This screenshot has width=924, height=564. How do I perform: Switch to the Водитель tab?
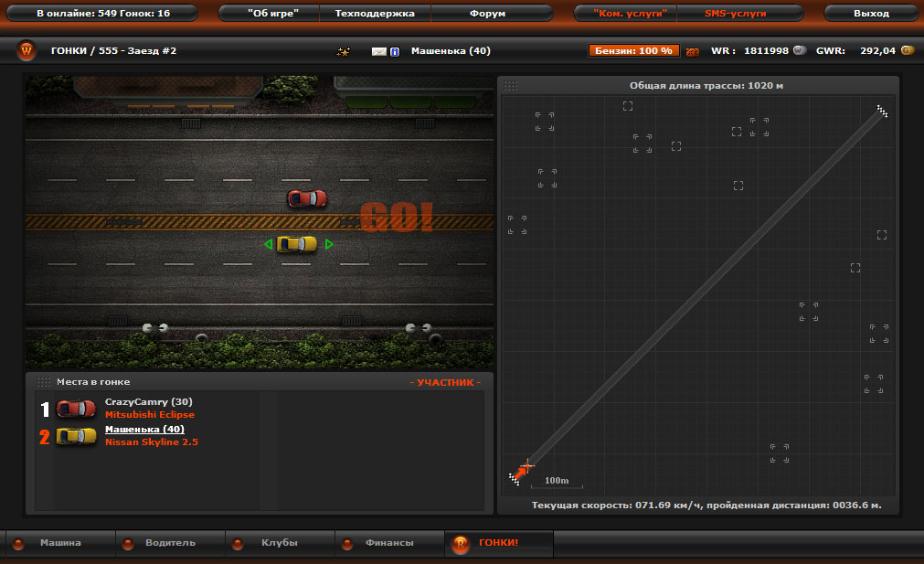pos(170,543)
